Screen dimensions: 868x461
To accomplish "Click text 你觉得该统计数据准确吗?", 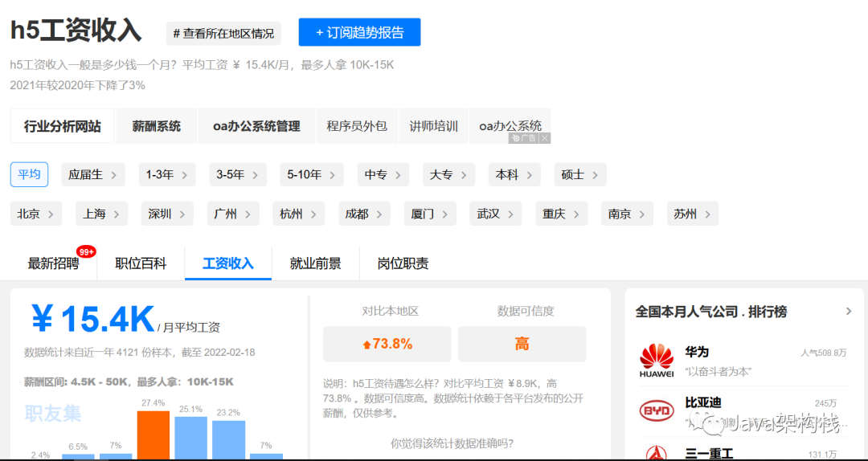I will (452, 443).
